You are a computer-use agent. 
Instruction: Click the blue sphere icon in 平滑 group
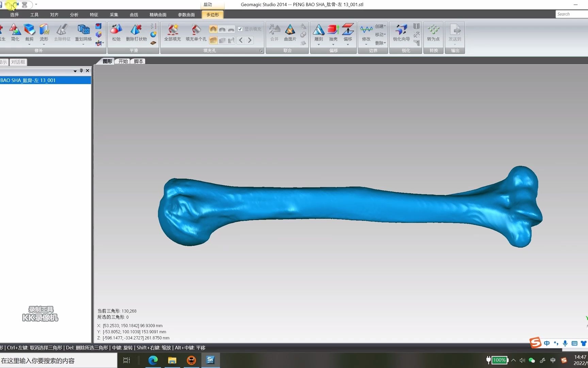click(x=153, y=34)
